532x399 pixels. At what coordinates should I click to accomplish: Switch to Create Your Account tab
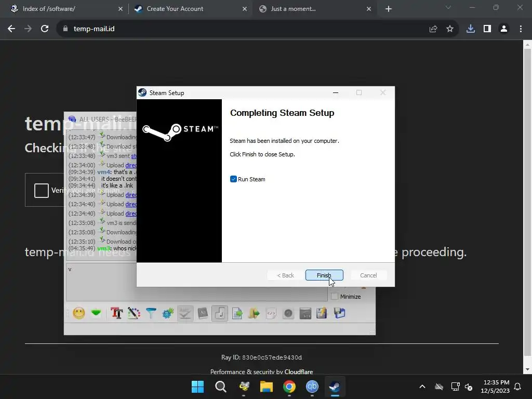point(190,9)
